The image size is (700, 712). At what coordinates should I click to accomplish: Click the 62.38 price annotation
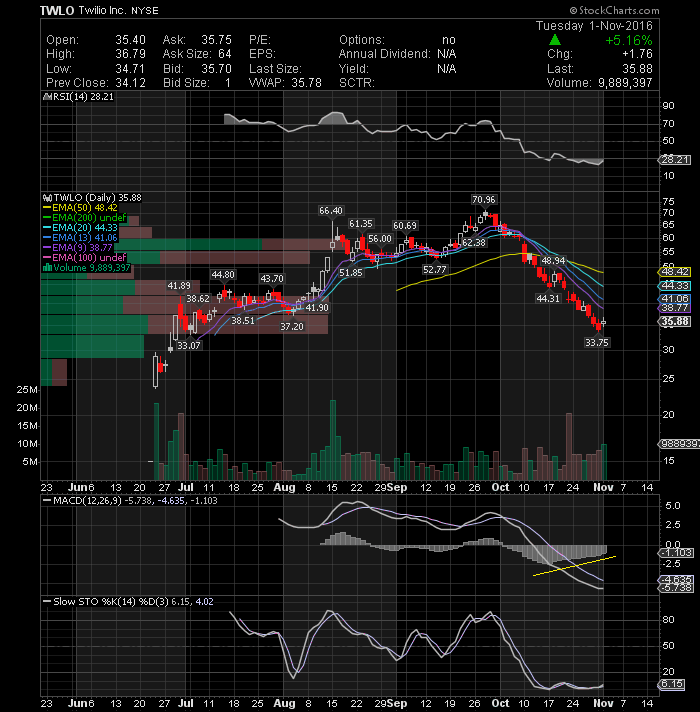[473, 243]
